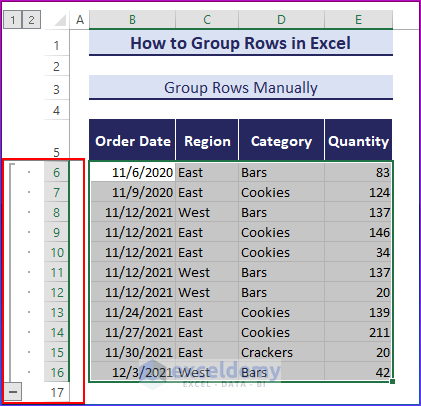The width and height of the screenshot is (421, 406).
Task: Click outline level 1 button
Action: (x=12, y=20)
